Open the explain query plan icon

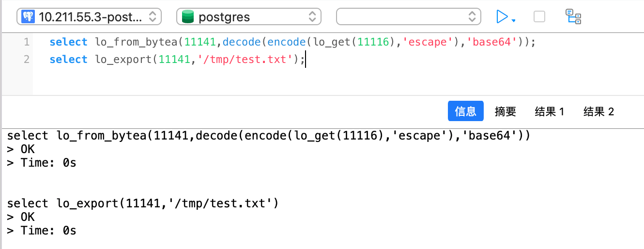click(573, 17)
